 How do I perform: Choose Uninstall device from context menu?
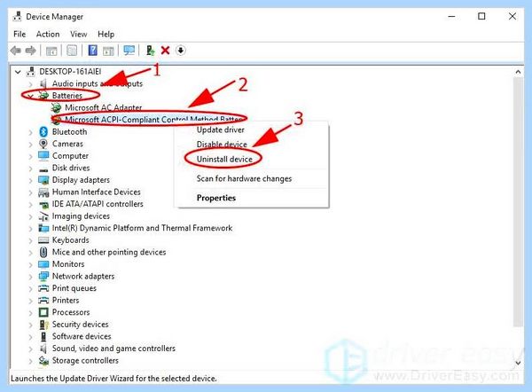pos(224,159)
